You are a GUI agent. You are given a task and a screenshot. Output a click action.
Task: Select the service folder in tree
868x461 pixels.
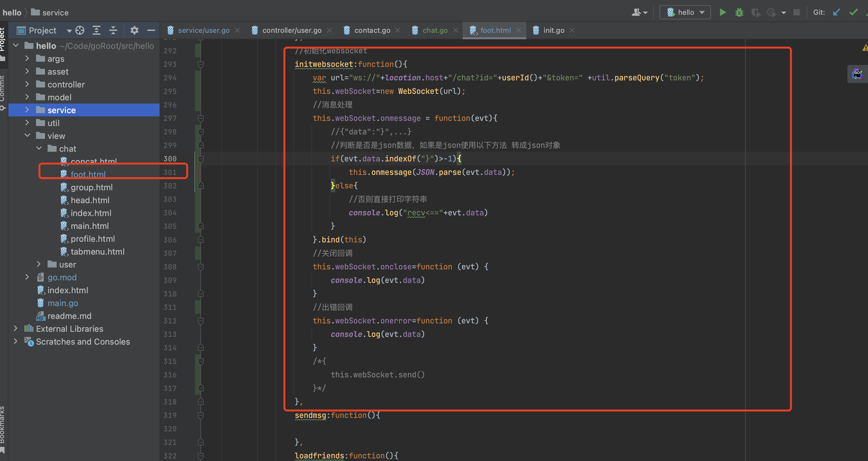click(x=84, y=110)
